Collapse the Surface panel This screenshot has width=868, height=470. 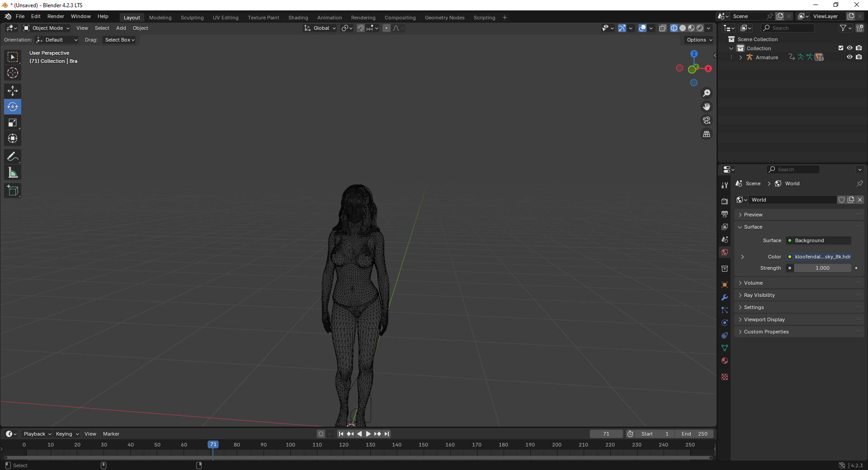pos(799,227)
